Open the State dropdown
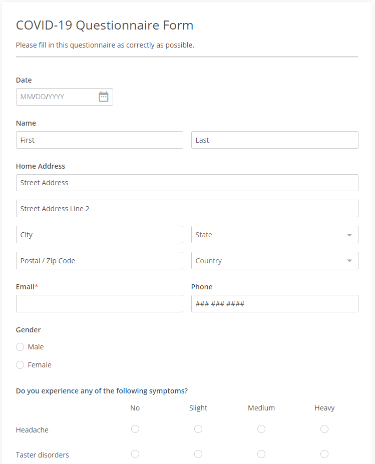Image resolution: width=375 pixels, height=464 pixels. pos(275,235)
